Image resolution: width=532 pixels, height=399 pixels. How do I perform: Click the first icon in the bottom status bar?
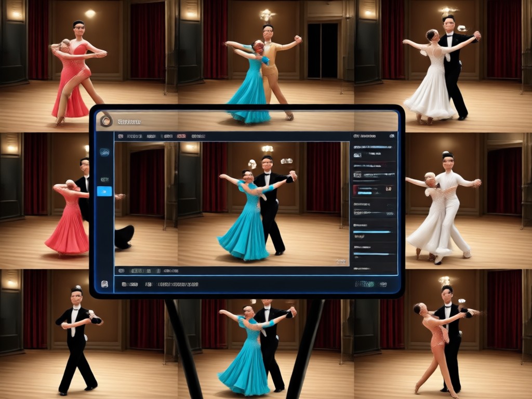click(124, 284)
